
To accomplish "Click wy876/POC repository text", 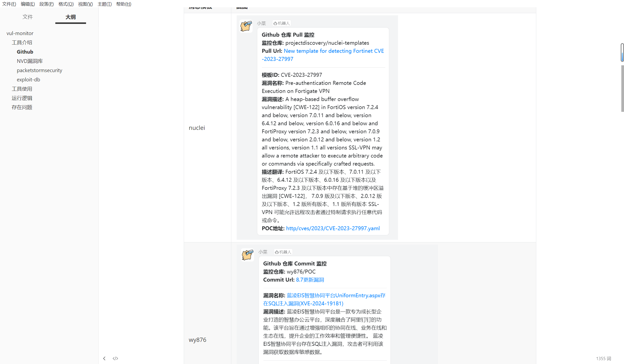I will click(x=301, y=271).
